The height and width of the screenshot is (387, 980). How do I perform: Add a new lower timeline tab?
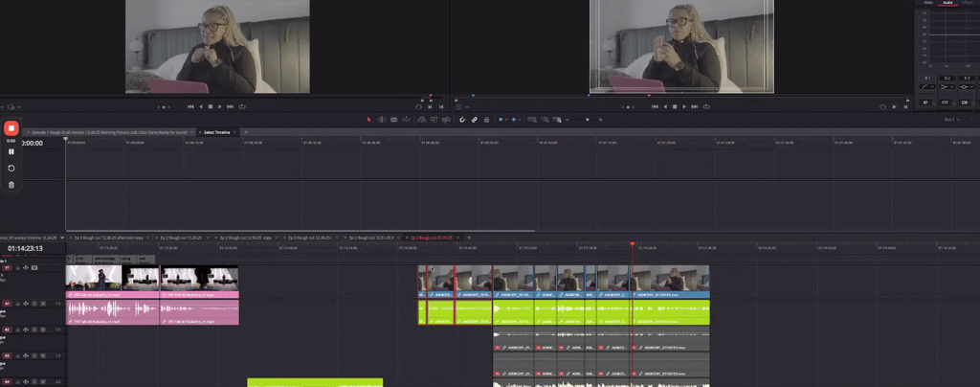(470, 238)
